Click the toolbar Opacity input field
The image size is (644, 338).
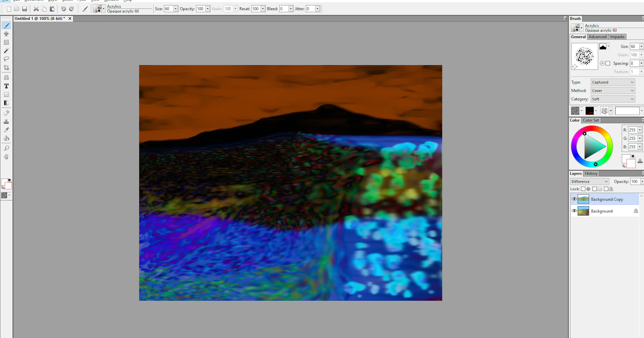pyautogui.click(x=200, y=9)
